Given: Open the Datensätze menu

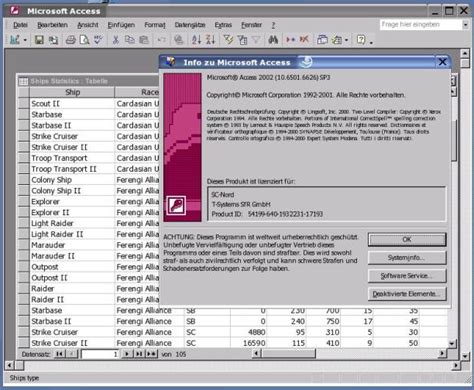Looking at the screenshot, I should 190,25.
